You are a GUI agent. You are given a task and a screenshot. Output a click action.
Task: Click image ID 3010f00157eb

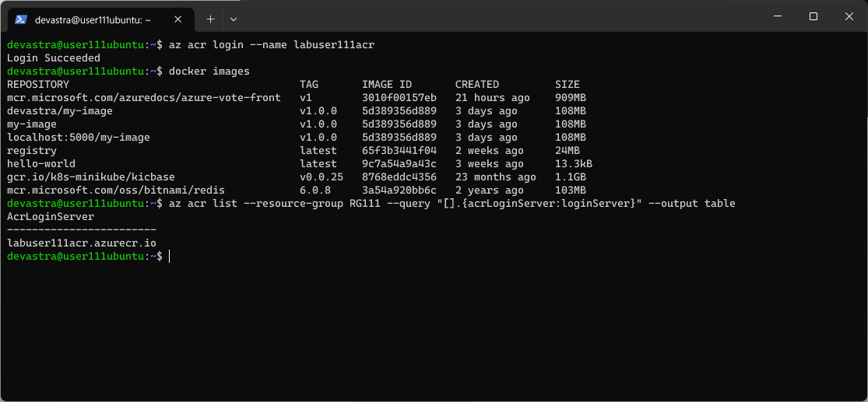[399, 98]
